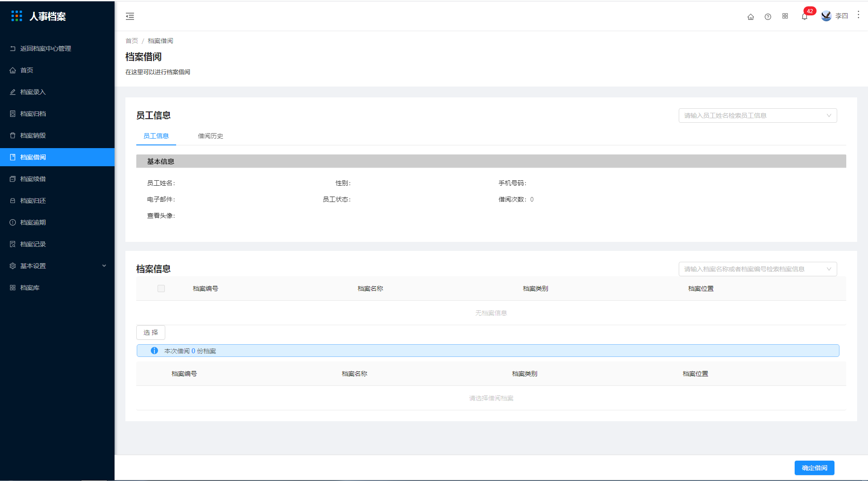Click the 无档案信息 empty table text

click(x=491, y=313)
